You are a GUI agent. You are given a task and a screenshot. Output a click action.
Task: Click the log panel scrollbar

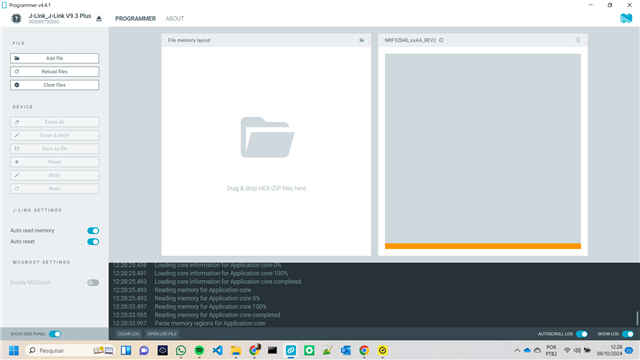tap(637, 318)
